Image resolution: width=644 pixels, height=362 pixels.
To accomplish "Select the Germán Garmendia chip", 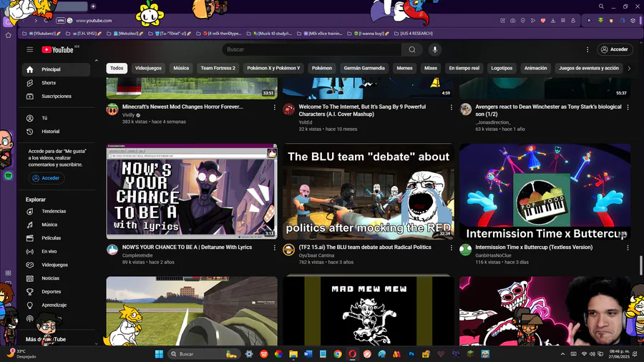I will pos(364,68).
